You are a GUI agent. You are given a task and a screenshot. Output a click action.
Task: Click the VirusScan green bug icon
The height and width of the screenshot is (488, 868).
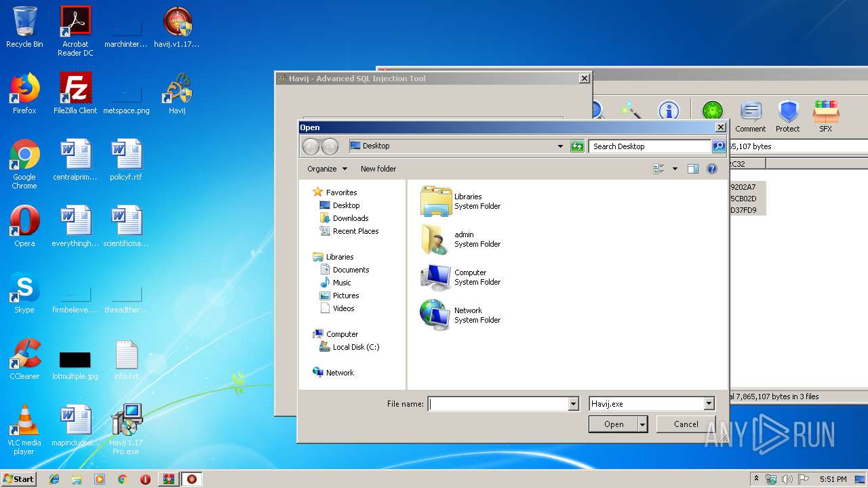point(712,110)
